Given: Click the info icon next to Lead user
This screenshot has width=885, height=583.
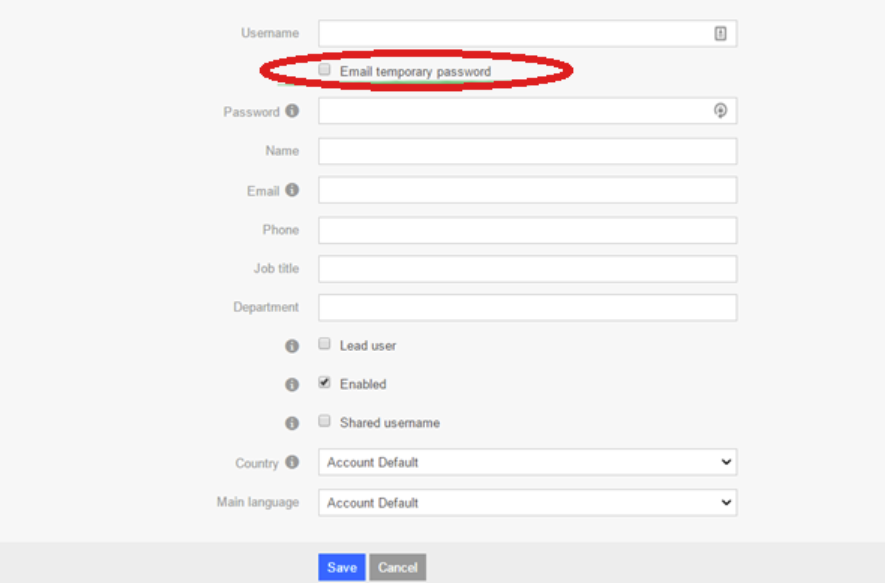Looking at the screenshot, I should 292,346.
